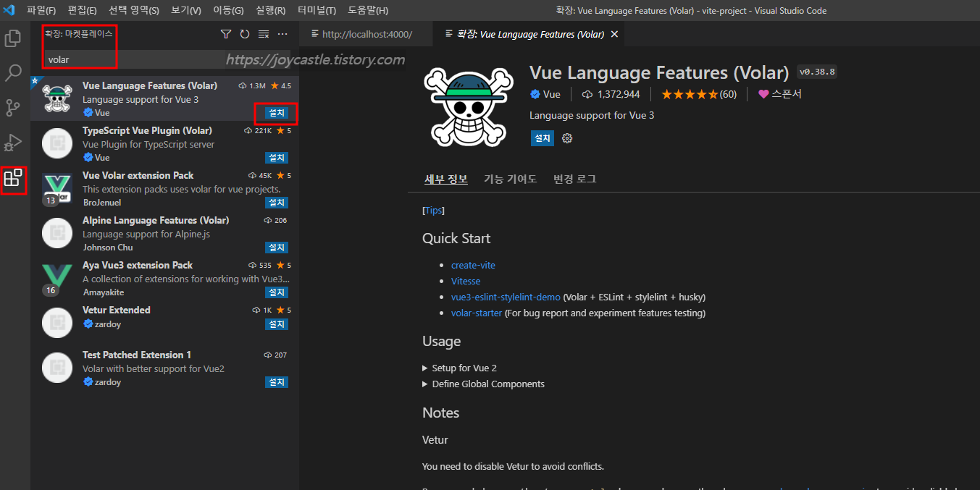Click the 1,372,944 install count
The height and width of the screenshot is (490, 980).
point(611,94)
